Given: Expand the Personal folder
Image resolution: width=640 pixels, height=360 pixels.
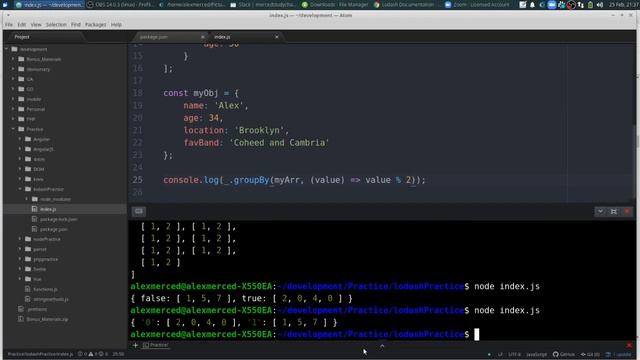Looking at the screenshot, I should click(13, 109).
